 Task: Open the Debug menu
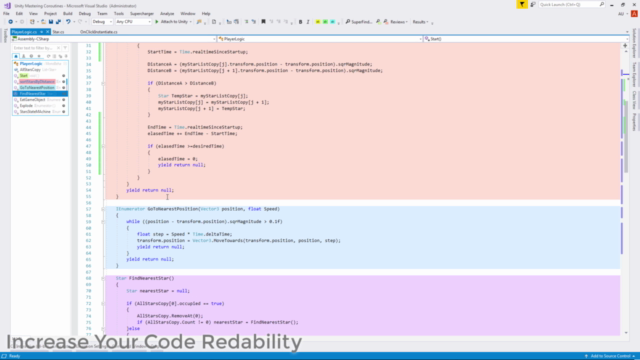pos(84,13)
